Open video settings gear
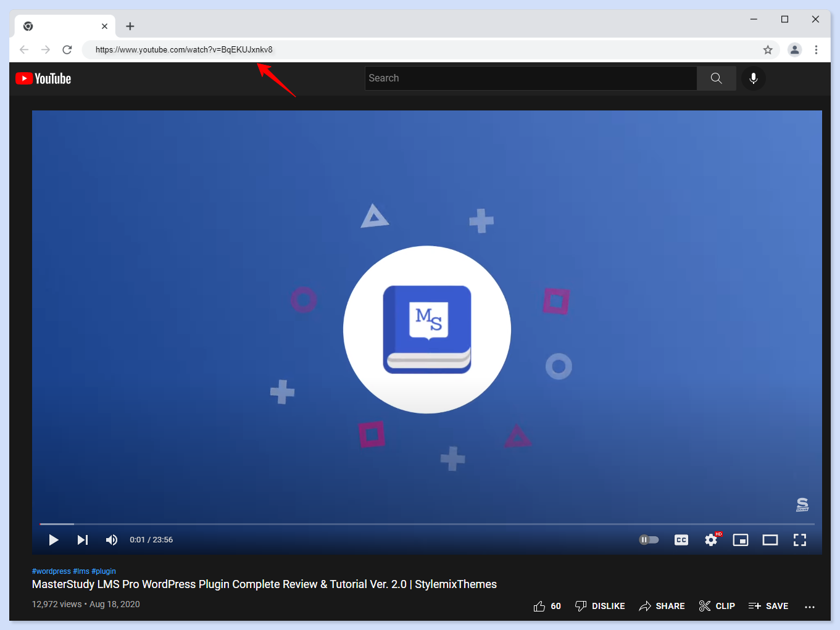Image resolution: width=840 pixels, height=630 pixels. pyautogui.click(x=712, y=540)
